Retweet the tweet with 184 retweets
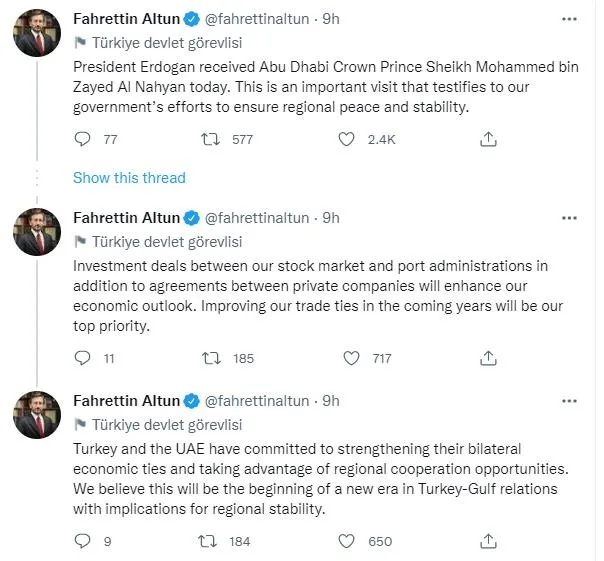The width and height of the screenshot is (604, 561). click(x=211, y=542)
